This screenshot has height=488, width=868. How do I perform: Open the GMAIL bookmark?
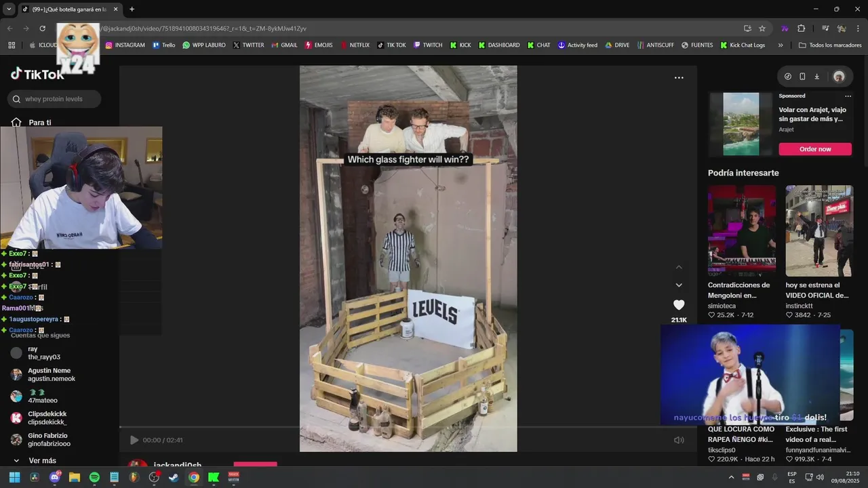point(284,45)
